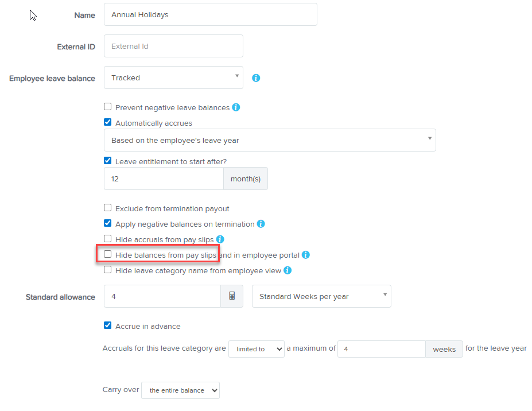Click info icon next to Prevent negative leave balances
Viewport: 532px width, 411px height.
[236, 107]
